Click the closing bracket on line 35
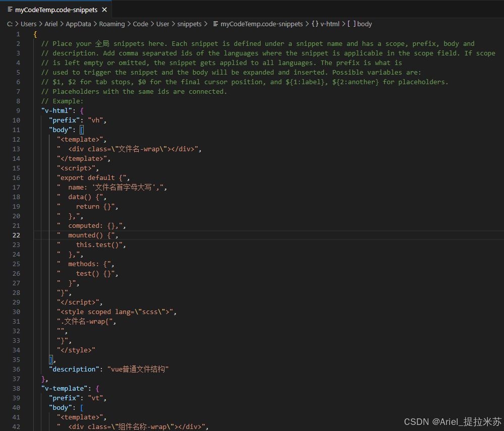The width and height of the screenshot is (504, 431). [x=51, y=360]
